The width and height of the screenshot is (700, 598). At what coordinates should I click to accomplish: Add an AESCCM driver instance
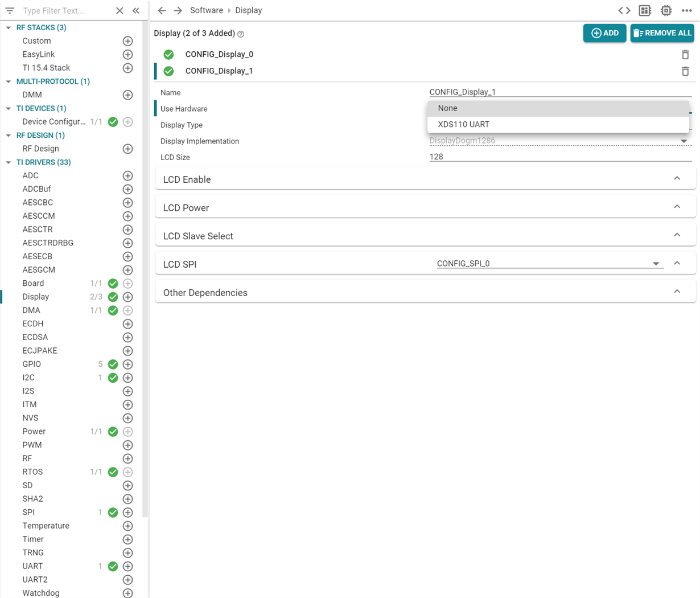[x=127, y=216]
